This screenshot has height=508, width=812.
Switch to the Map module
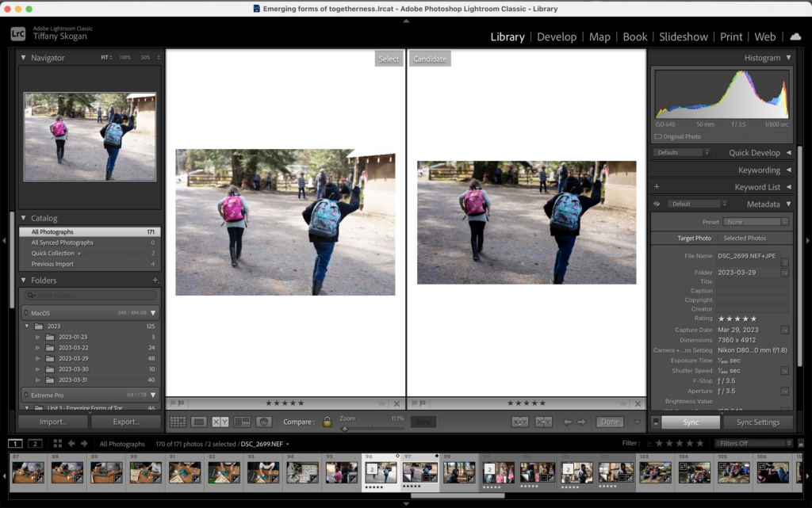pos(599,36)
